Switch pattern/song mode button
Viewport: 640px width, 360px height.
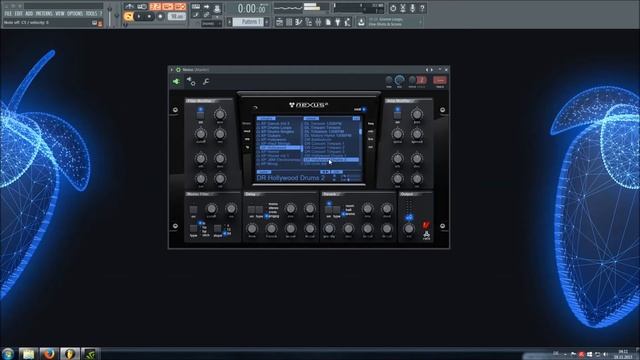(x=128, y=16)
